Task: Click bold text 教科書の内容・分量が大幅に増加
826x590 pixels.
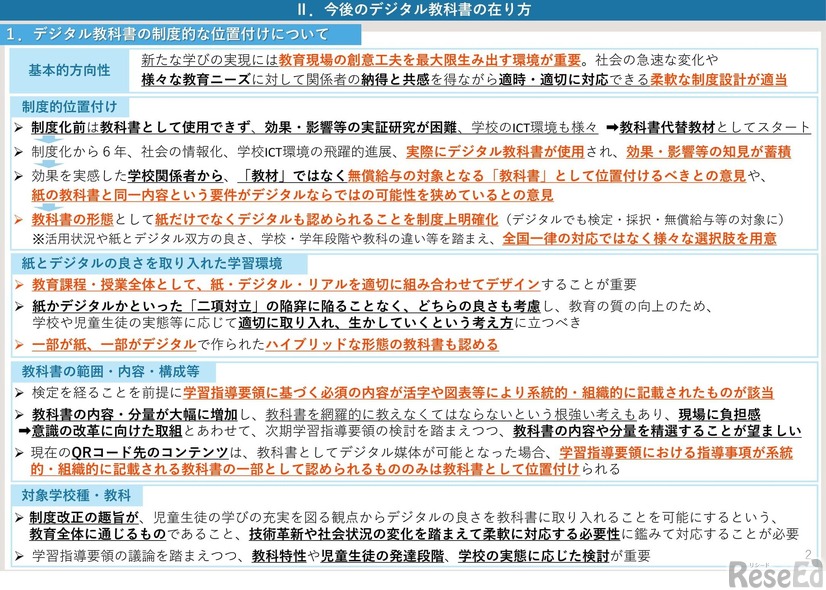Action: point(134,415)
